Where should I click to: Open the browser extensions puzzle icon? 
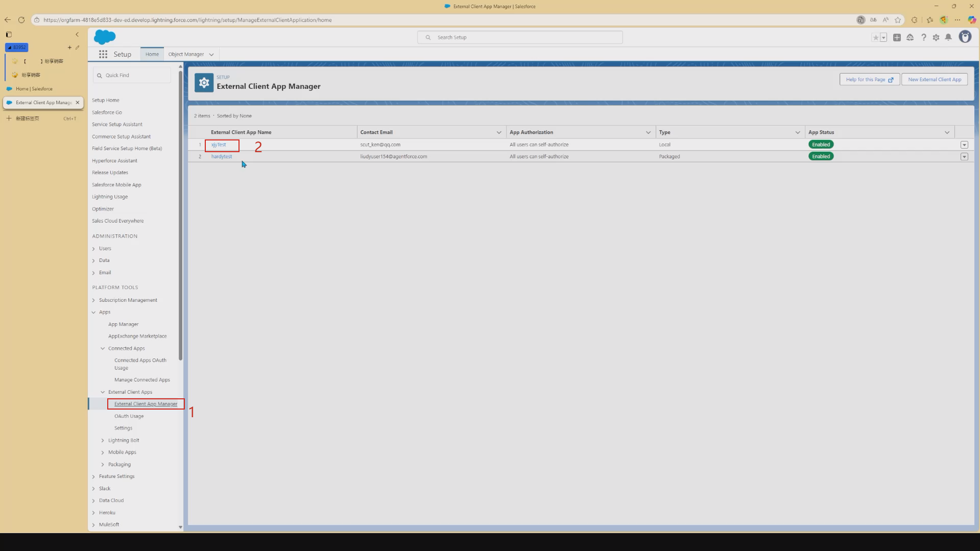[914, 20]
